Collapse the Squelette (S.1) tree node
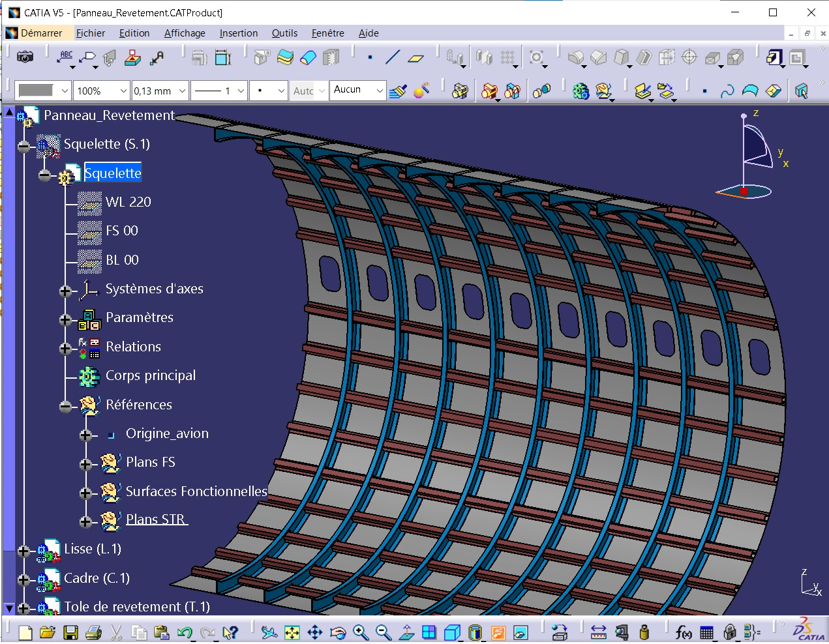 23,147
